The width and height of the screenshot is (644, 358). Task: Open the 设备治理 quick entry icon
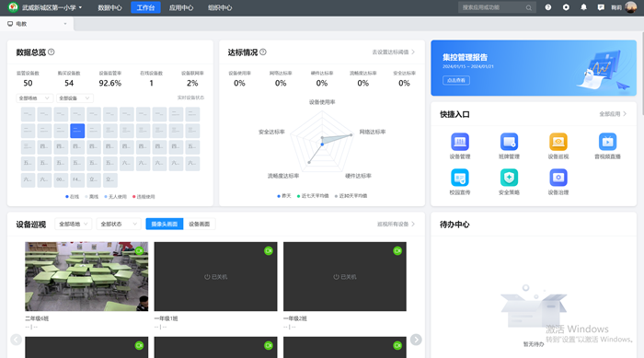click(x=558, y=178)
